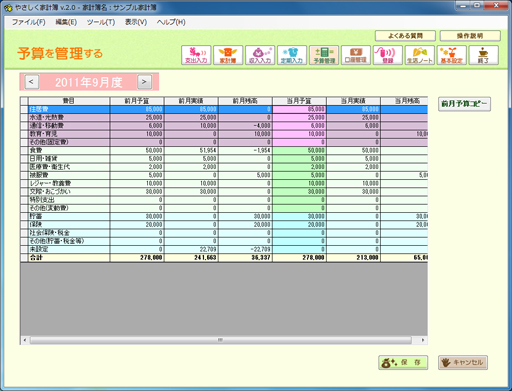512x391 pixels.
Task: Open the 基本設定 basic settings screen
Action: pos(452,55)
